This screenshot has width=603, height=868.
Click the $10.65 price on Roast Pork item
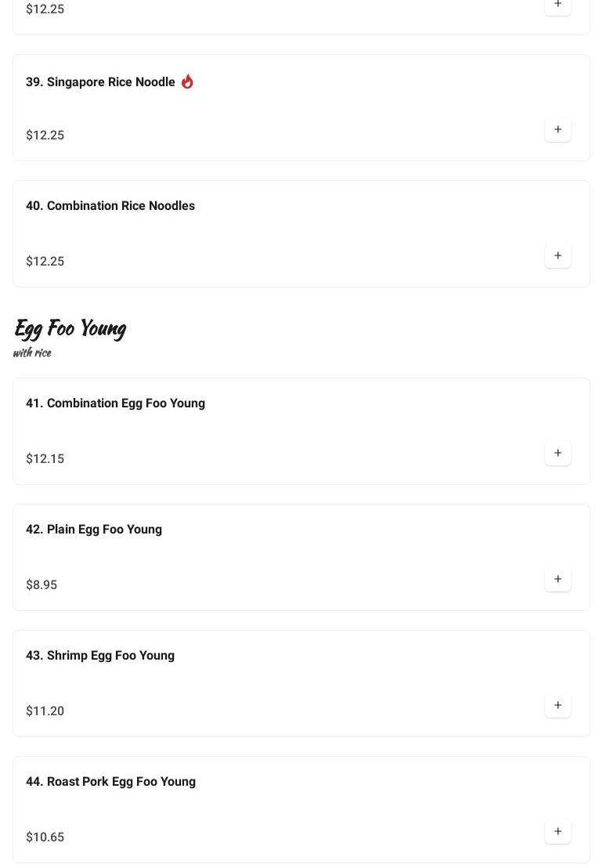(x=45, y=837)
